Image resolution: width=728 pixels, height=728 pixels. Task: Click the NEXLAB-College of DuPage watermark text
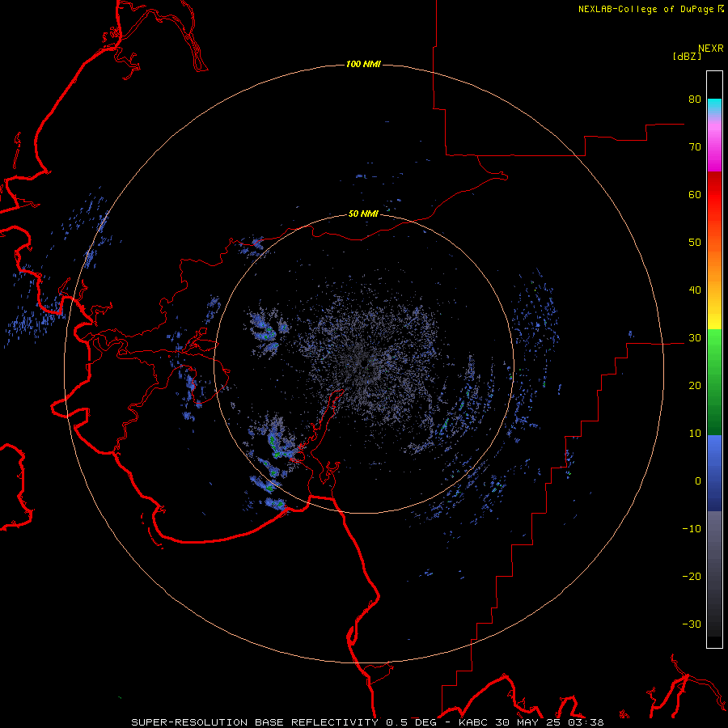pyautogui.click(x=650, y=9)
